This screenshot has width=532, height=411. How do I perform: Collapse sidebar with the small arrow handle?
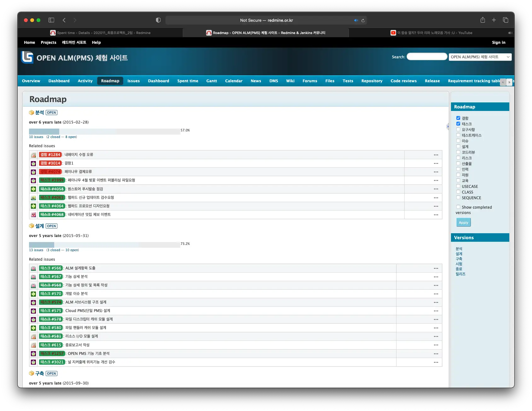click(448, 126)
